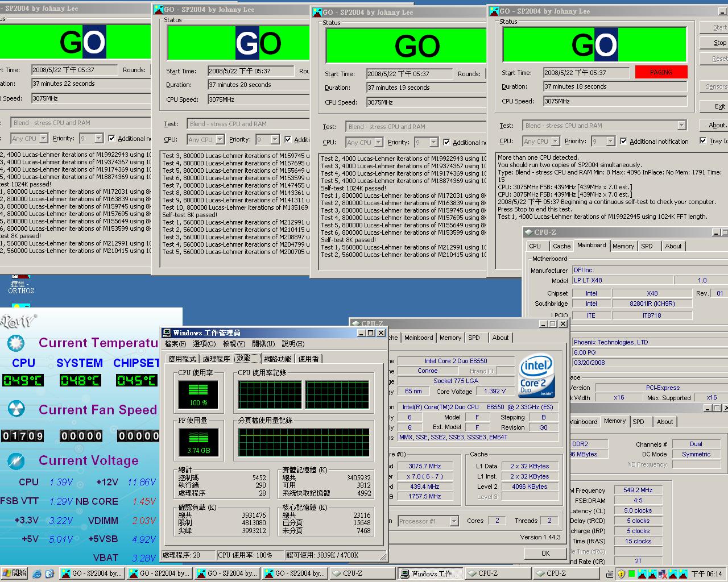Open Priority dropdown in 37 minutes 22 seconds window
The image size is (728, 582).
coord(99,138)
